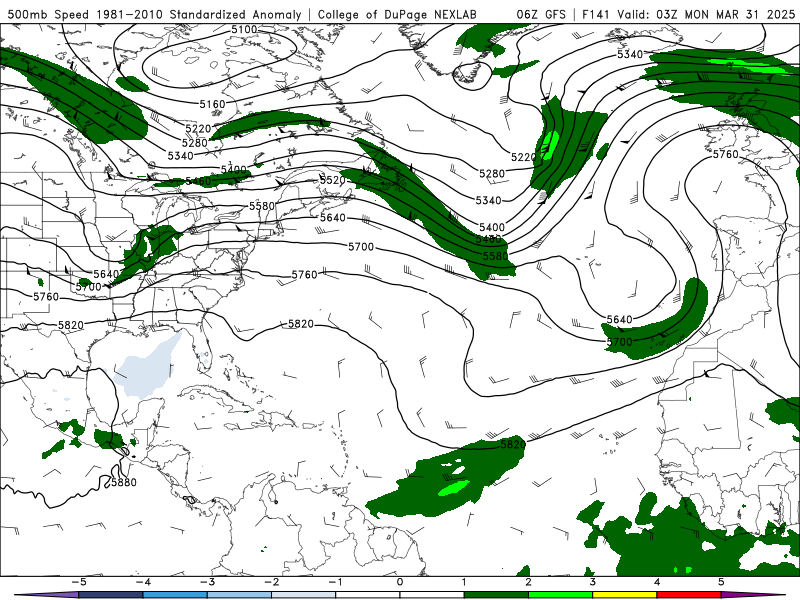800x600 pixels.
Task: Click the '3' legend tick label
Action: [x=593, y=582]
